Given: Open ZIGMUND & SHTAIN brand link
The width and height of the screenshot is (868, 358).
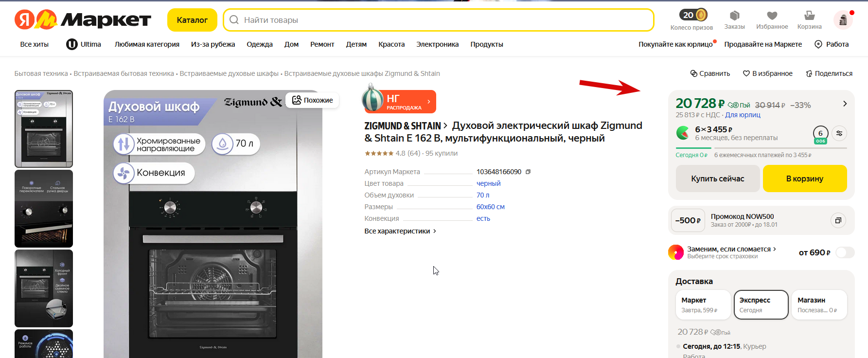Looking at the screenshot, I should coord(406,126).
